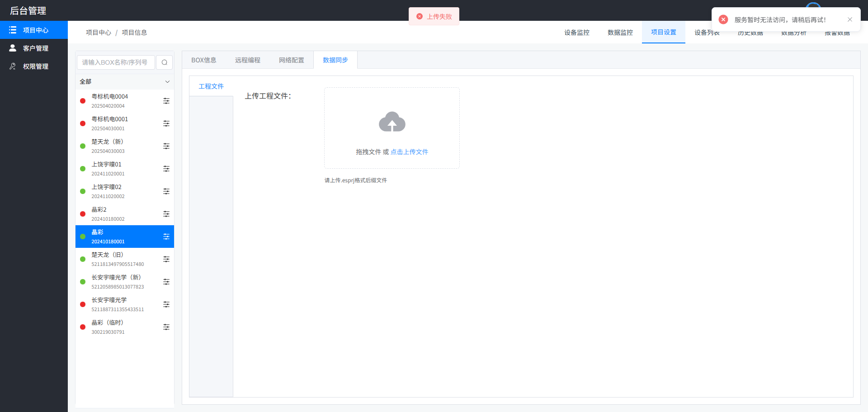Click the file drag-and-drop upload area
The height and width of the screenshot is (412, 868).
[x=392, y=128]
